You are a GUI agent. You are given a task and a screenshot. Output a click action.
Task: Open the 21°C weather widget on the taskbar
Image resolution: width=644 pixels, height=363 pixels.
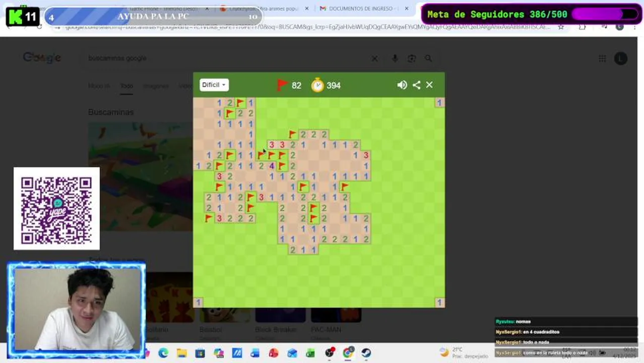pos(463,352)
